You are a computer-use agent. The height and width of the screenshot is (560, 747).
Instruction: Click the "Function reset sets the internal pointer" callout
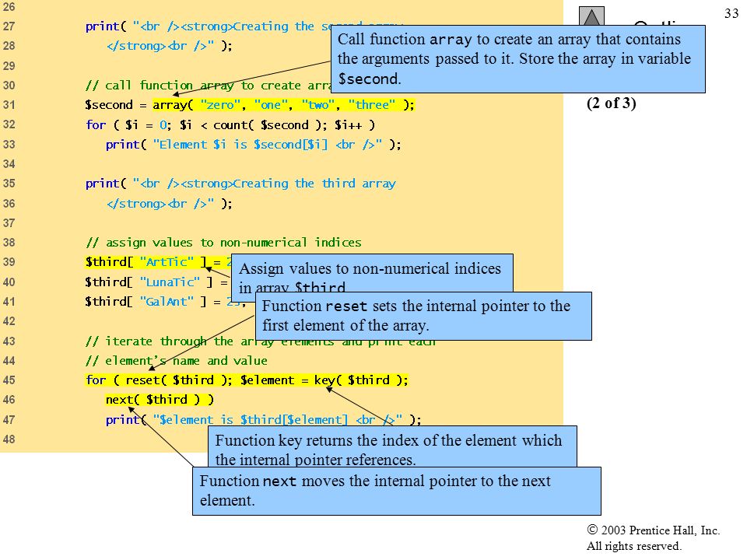pos(423,317)
